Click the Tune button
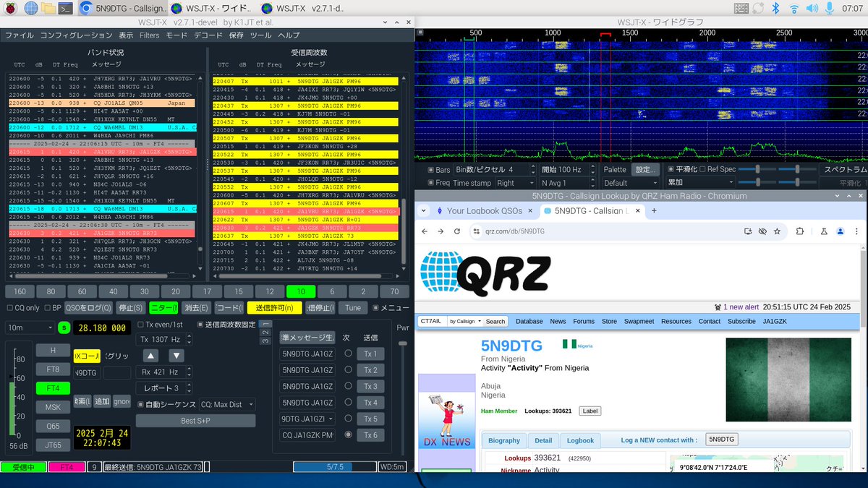 coord(352,308)
